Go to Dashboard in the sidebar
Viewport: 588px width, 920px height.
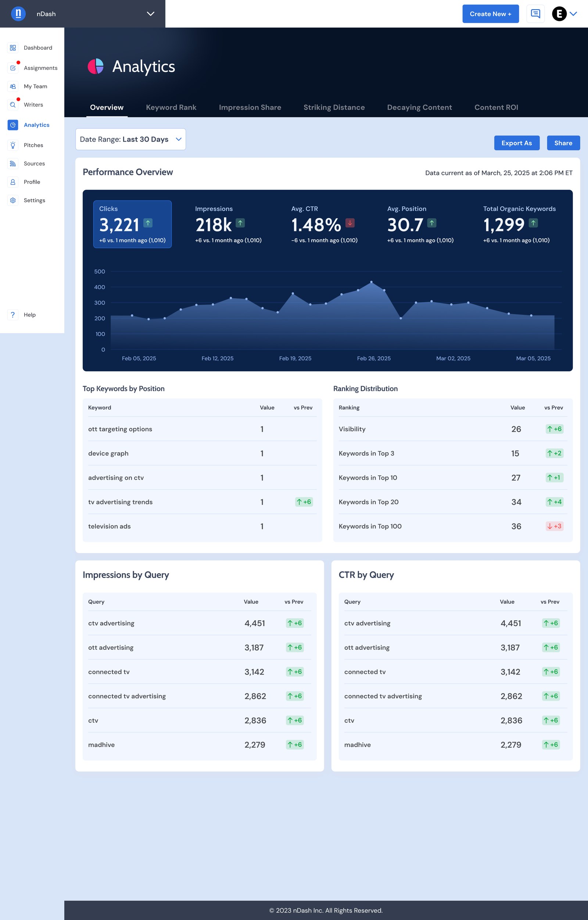coord(38,48)
